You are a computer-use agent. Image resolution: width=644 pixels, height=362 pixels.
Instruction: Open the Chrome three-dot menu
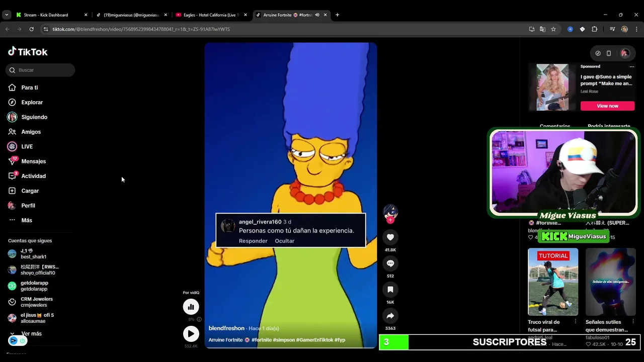(635, 29)
